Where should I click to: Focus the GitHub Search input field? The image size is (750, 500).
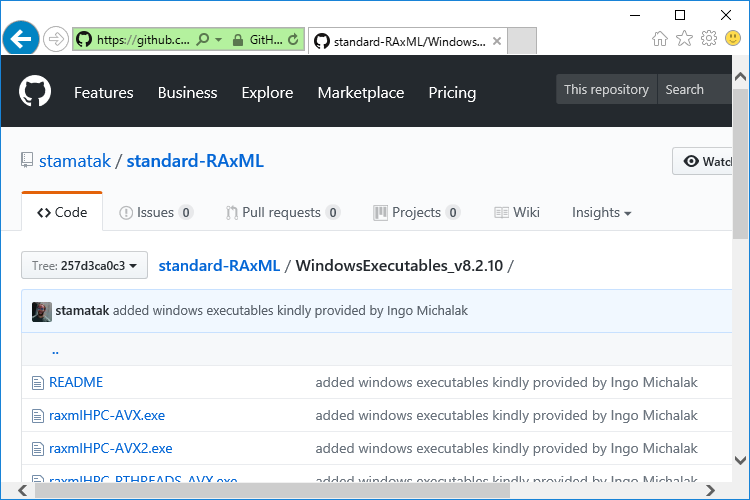tap(695, 89)
